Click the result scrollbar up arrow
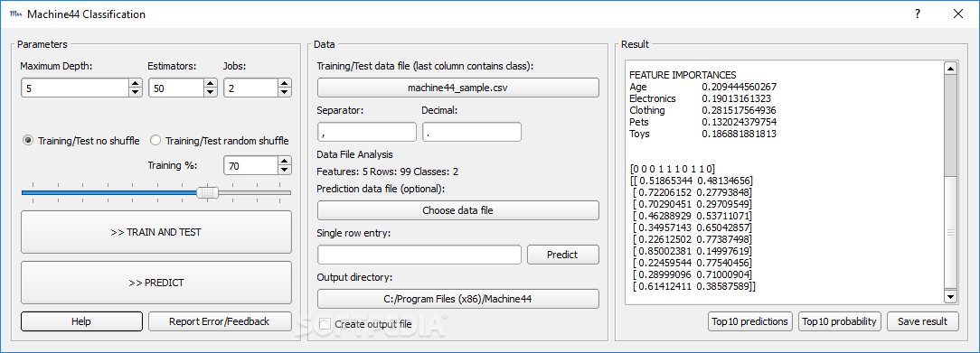 [950, 69]
